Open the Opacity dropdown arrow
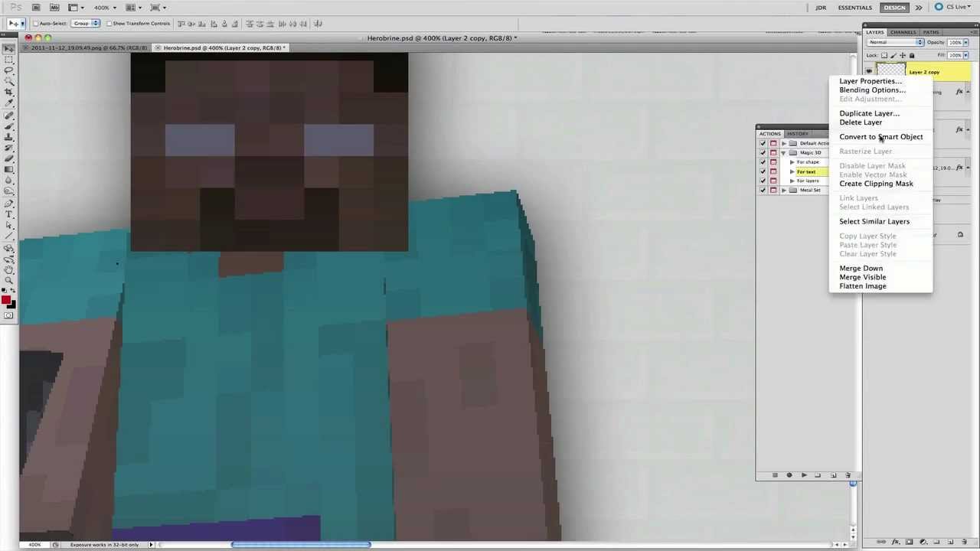This screenshot has width=980, height=551. (x=965, y=42)
